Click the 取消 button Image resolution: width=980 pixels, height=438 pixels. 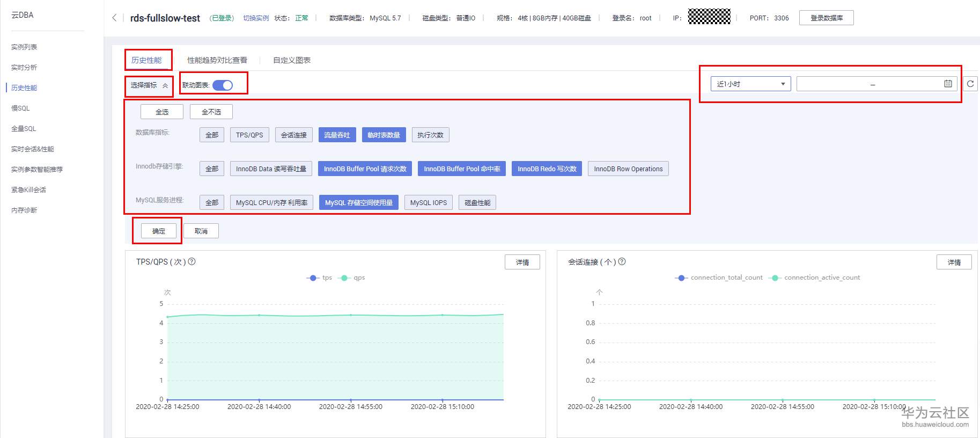(201, 231)
